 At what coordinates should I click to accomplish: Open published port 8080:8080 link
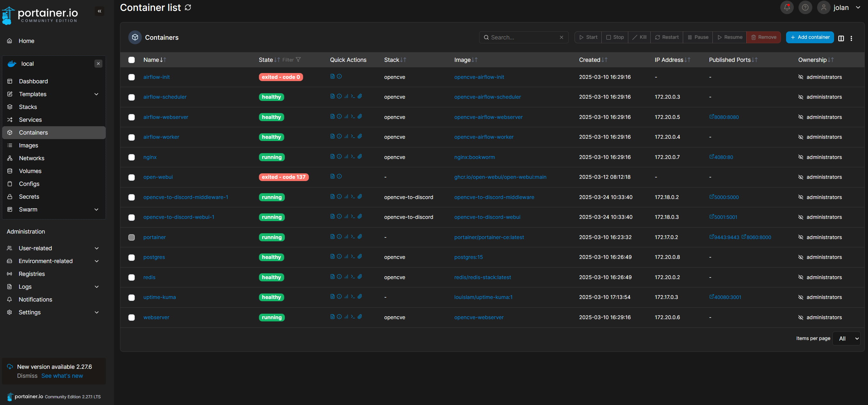[x=724, y=117]
